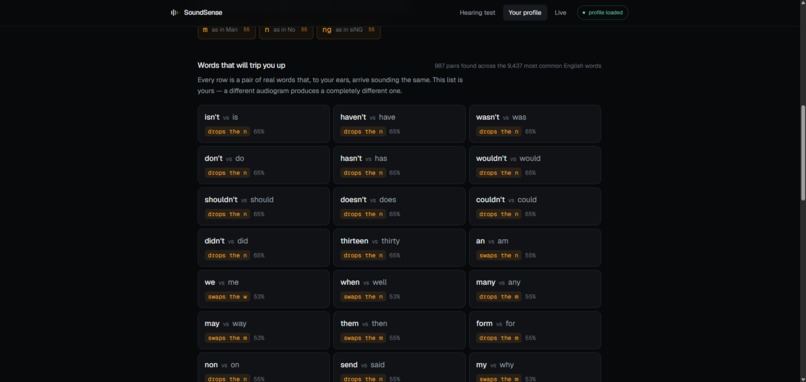
Task: Click 'drops the m' tag under form
Action: (499, 338)
